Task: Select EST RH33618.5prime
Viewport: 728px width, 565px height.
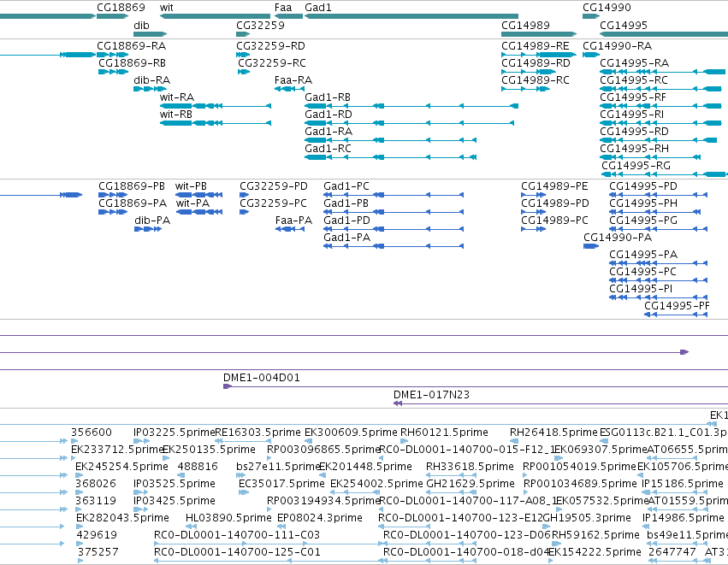Action: 470,467
